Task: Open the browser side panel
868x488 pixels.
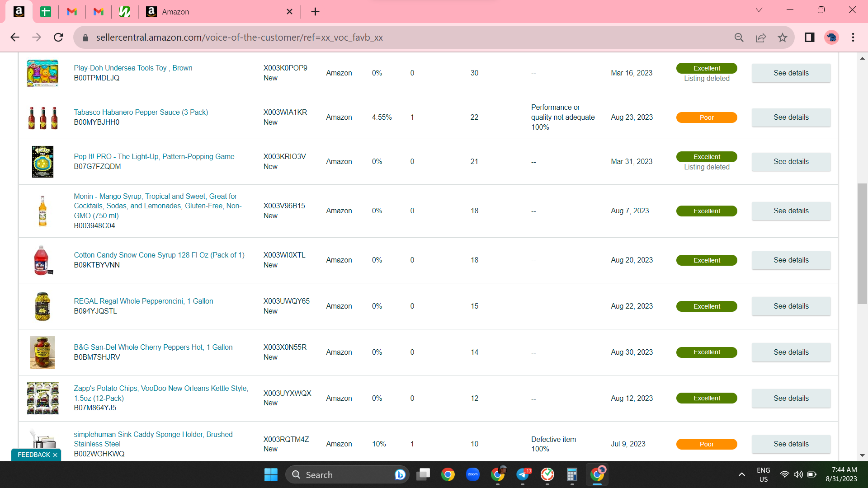Action: coord(810,38)
